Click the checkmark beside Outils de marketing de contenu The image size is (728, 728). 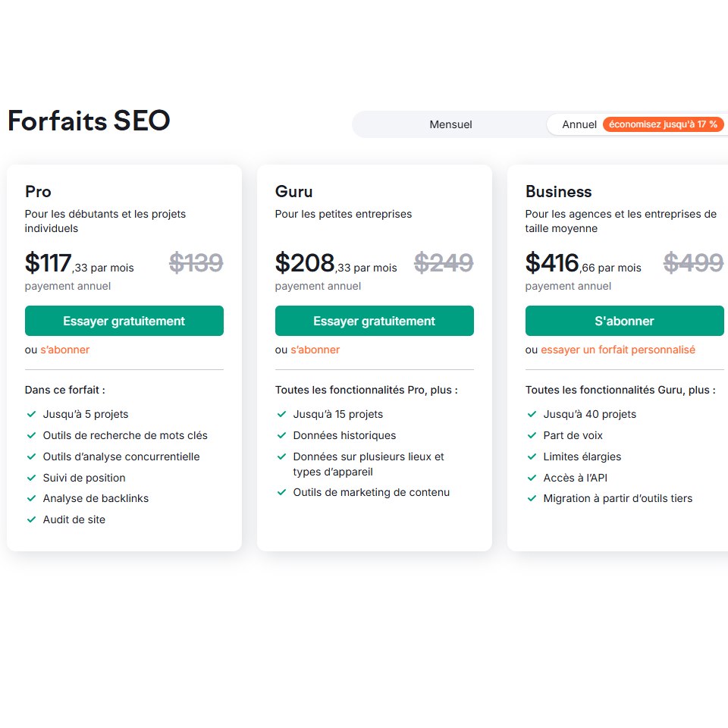(x=282, y=492)
